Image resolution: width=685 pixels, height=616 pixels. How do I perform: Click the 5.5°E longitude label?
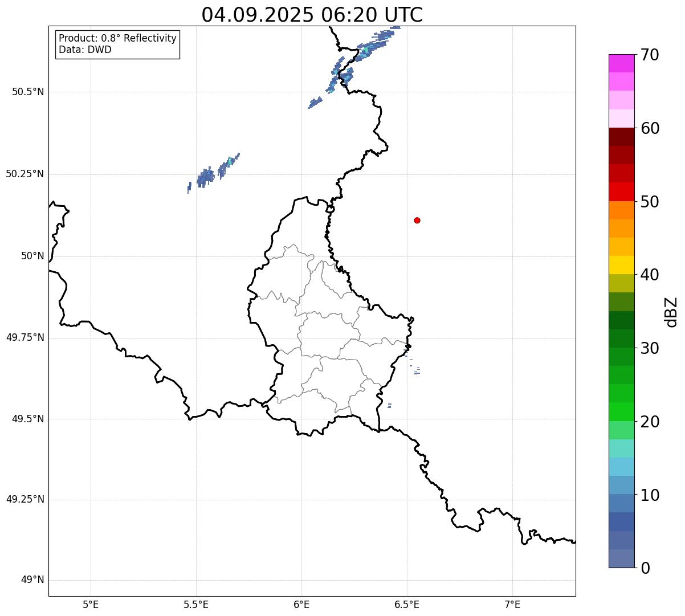click(x=196, y=605)
